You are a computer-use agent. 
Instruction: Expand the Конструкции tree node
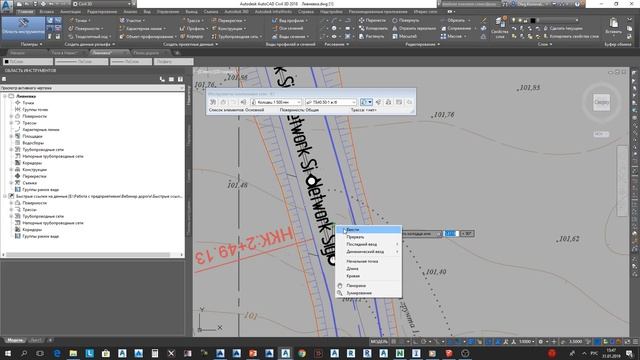pos(11,169)
